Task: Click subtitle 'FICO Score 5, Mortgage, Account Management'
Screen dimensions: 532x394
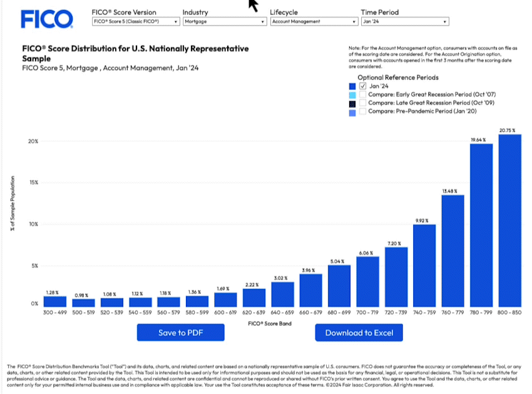Action: tap(110, 68)
